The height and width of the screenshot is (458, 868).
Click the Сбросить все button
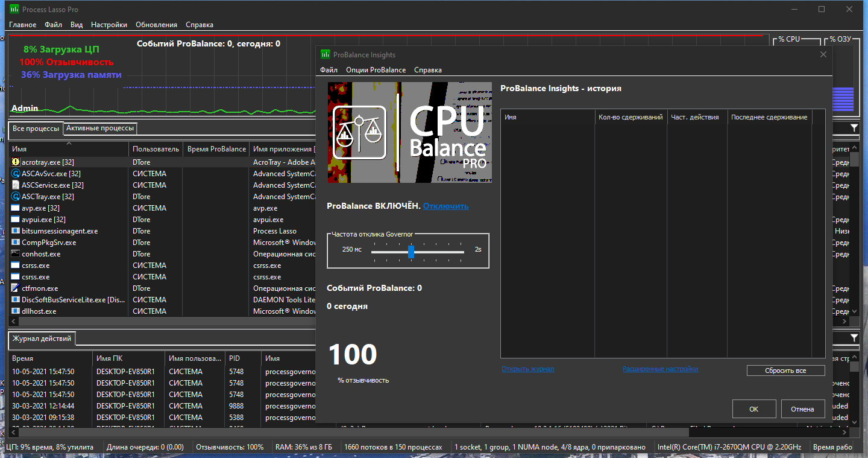tap(785, 371)
